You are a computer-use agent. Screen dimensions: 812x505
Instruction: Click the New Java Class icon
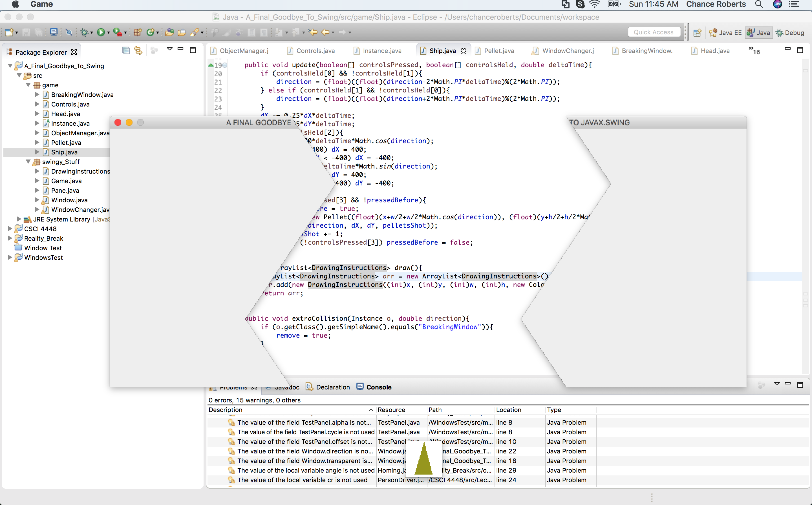(x=150, y=32)
